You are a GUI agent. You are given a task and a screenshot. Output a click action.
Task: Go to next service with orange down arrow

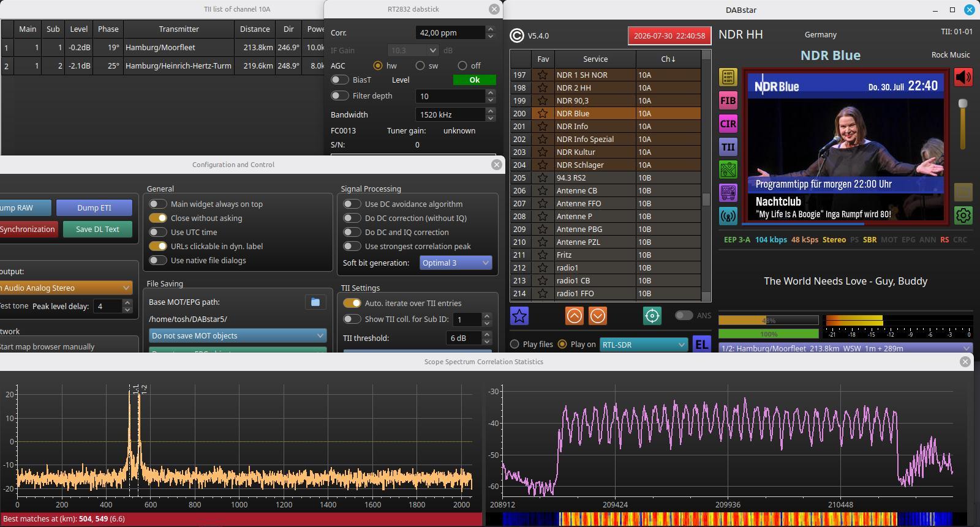[598, 316]
